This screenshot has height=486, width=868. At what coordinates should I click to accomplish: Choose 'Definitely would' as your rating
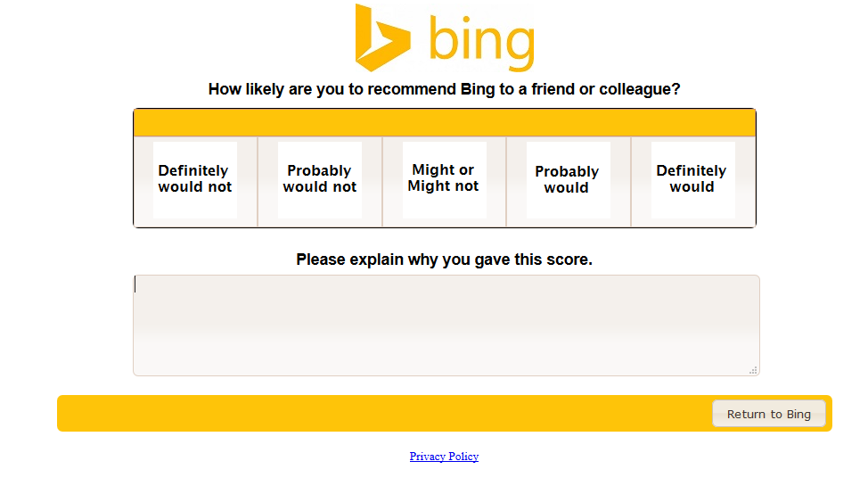tap(692, 179)
